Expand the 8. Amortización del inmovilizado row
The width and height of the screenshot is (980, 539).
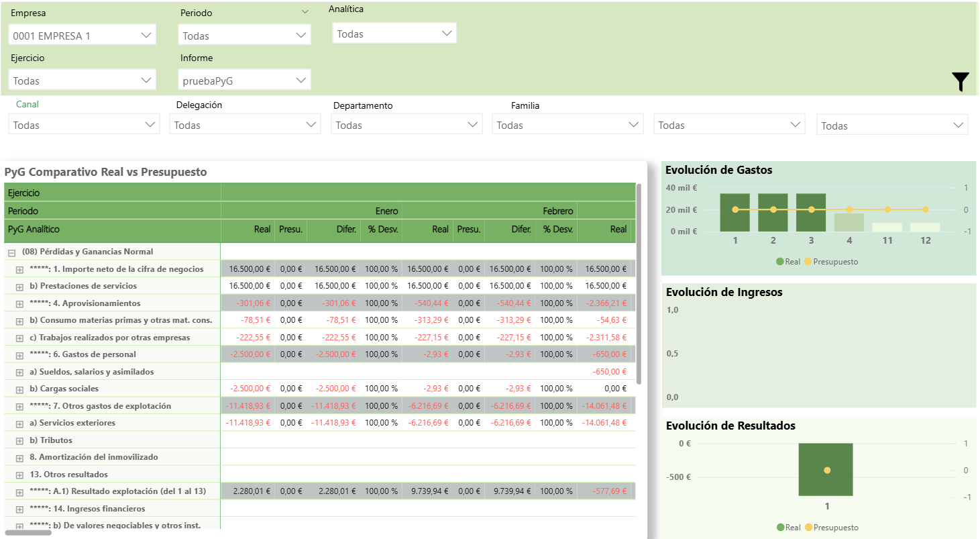[20, 458]
